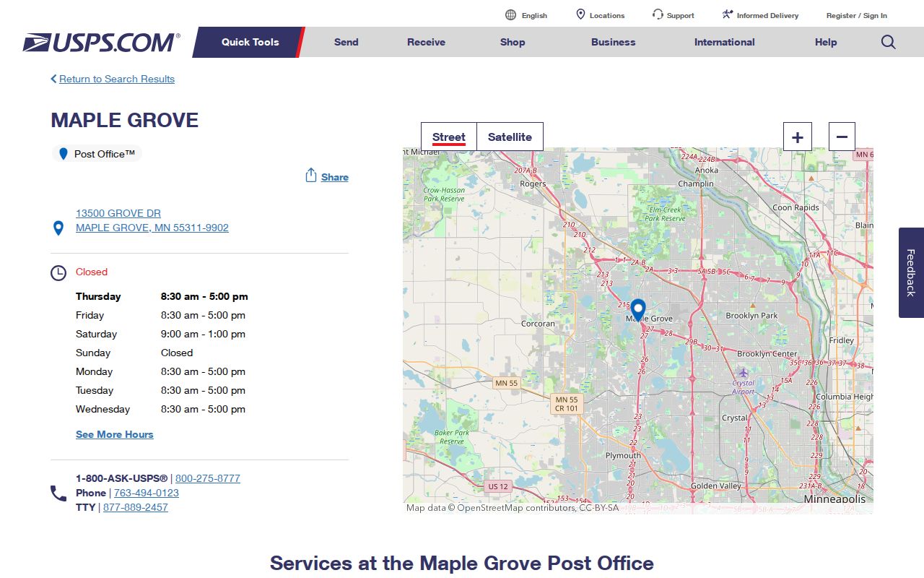Open the search magnifier icon
924x578 pixels.
pos(889,42)
